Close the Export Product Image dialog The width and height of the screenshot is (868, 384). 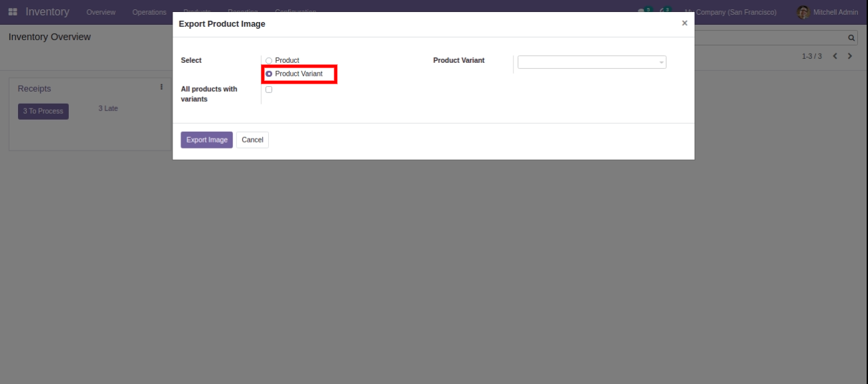[684, 23]
